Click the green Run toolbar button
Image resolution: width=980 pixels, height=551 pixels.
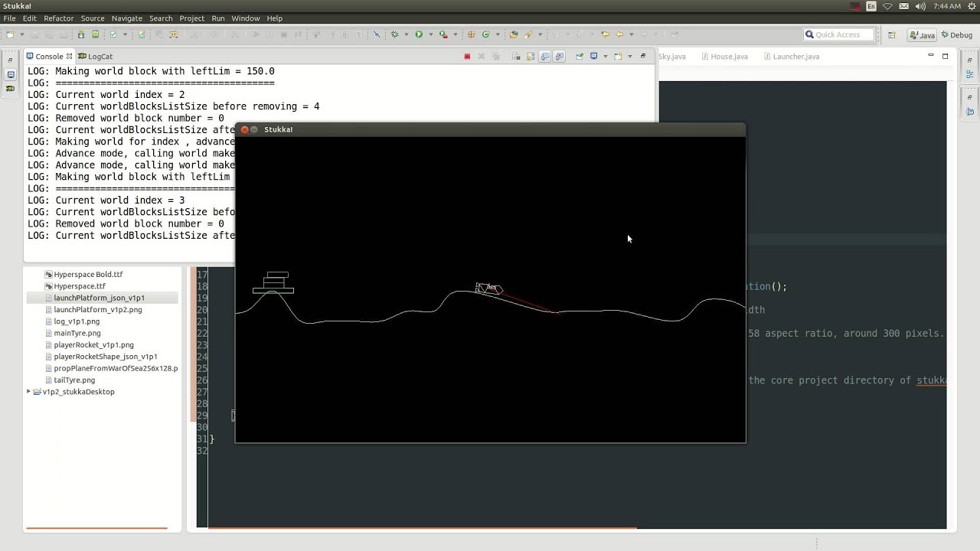(419, 34)
